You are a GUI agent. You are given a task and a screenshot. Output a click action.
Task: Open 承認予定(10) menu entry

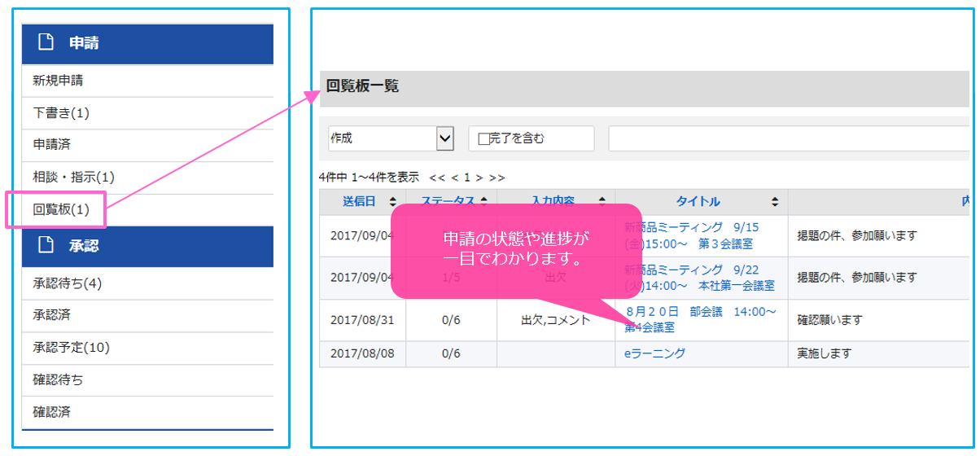tap(147, 348)
